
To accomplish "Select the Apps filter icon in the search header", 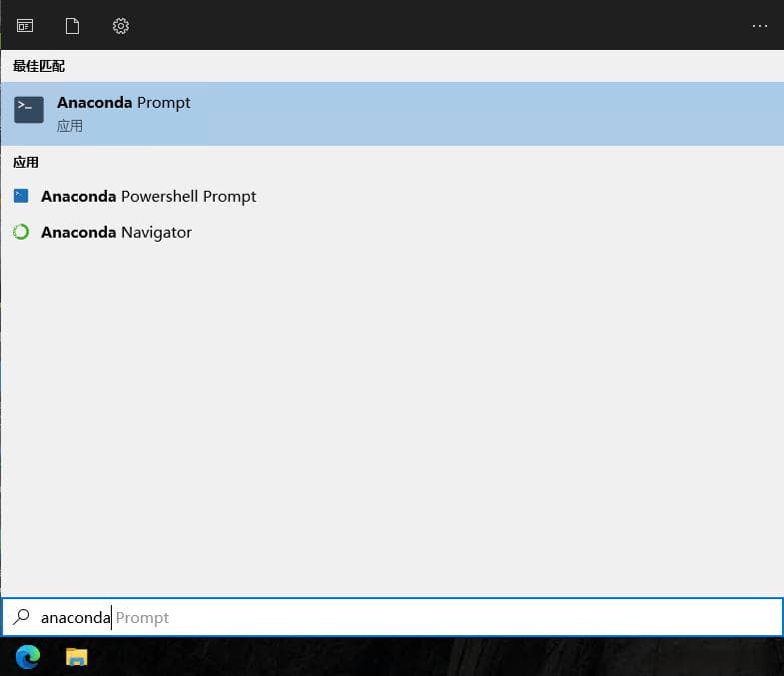I will click(25, 26).
